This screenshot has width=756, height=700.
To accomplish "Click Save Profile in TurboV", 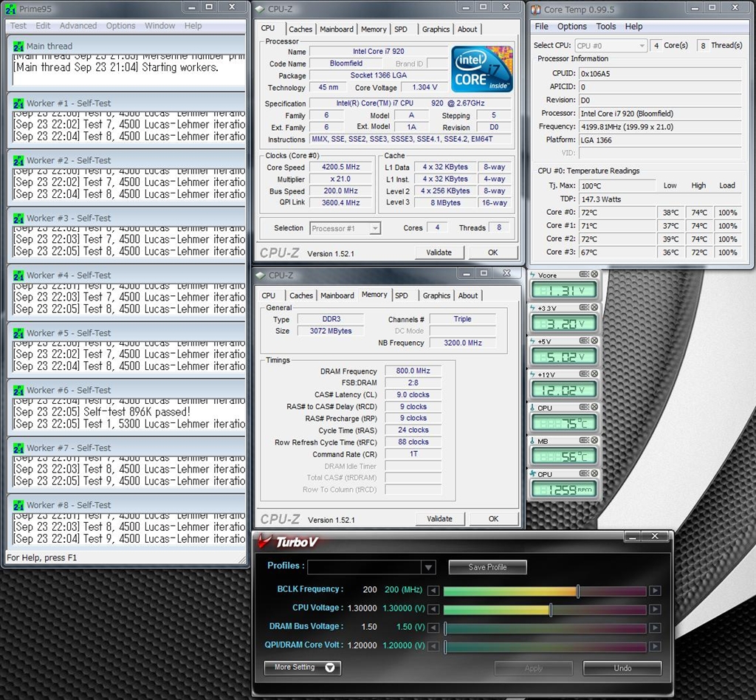I will tap(487, 567).
